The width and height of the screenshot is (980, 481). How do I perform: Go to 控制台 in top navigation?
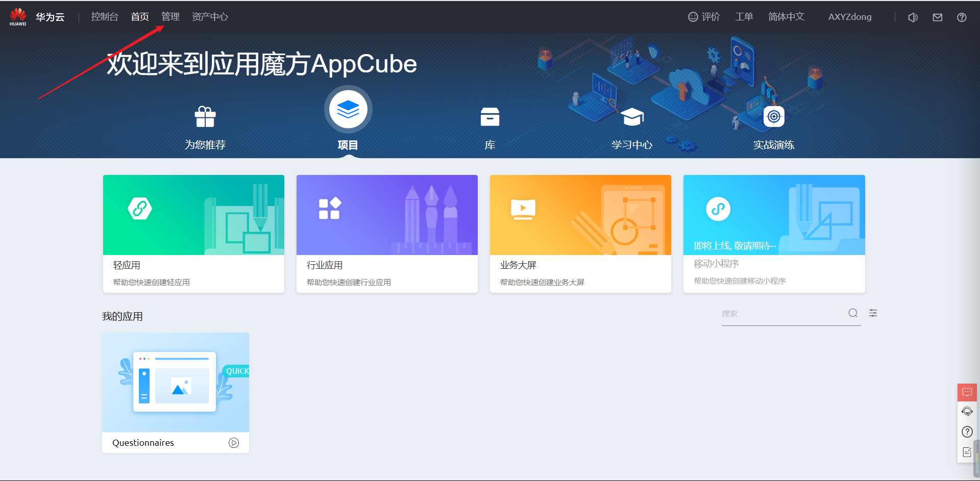(x=105, y=17)
